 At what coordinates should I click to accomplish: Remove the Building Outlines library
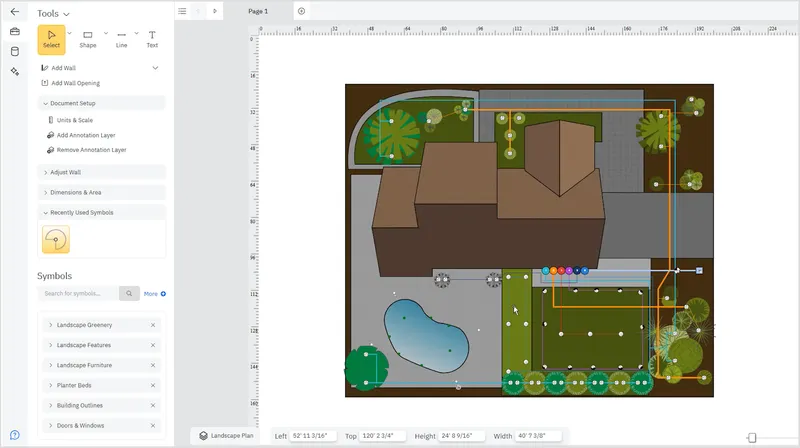click(x=153, y=405)
